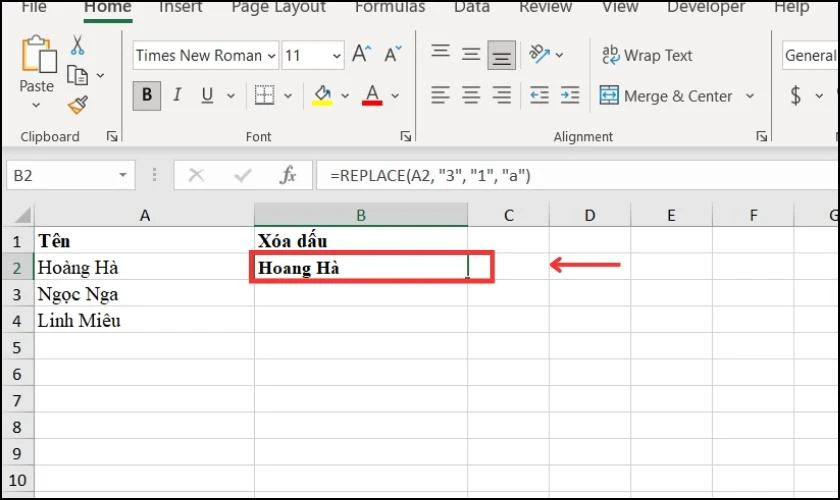Open the Times New Roman font dropdown
Image resolution: width=840 pixels, height=500 pixels.
click(271, 56)
